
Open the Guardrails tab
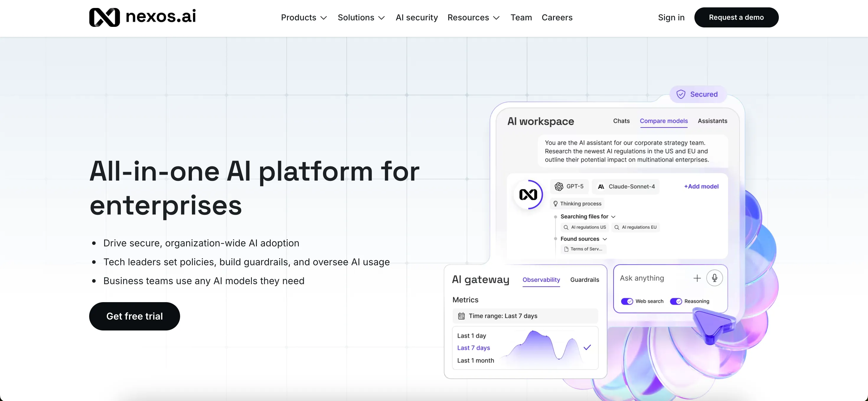click(x=584, y=280)
